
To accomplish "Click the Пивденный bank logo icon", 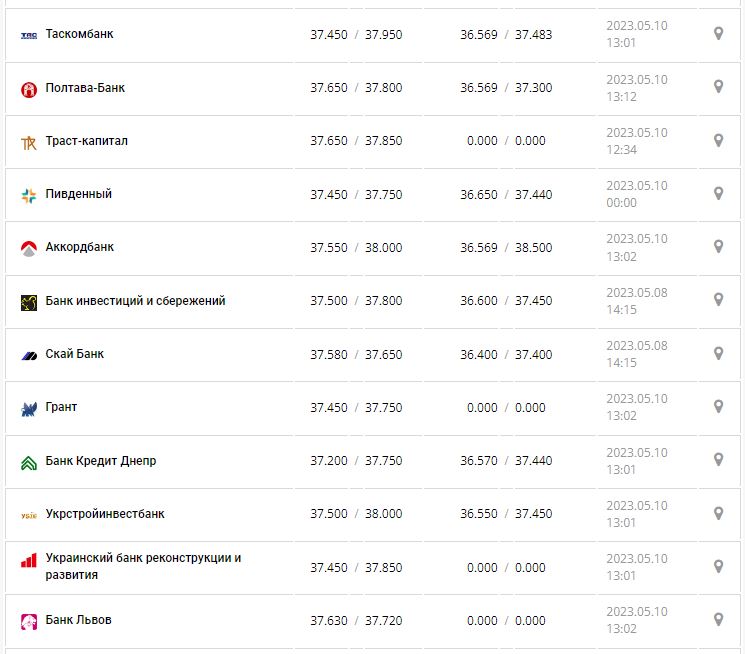I will 28,195.
